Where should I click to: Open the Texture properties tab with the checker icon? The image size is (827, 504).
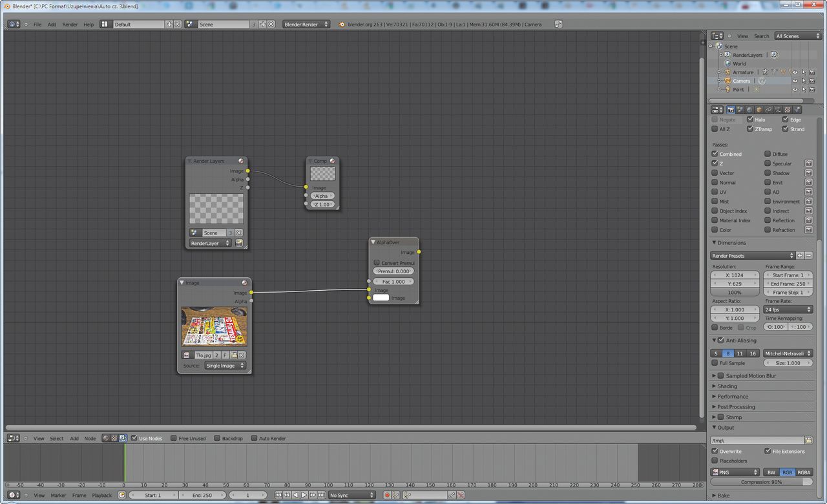(x=788, y=110)
